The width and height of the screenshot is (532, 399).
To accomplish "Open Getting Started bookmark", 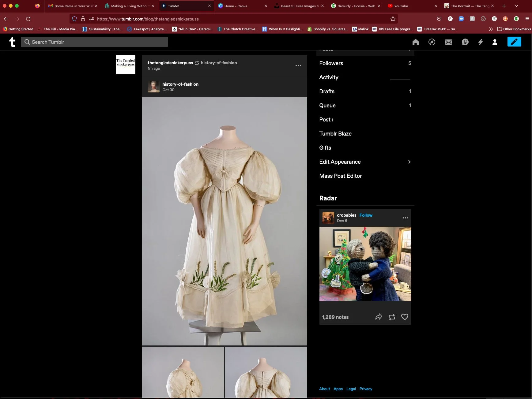I will coord(18,29).
